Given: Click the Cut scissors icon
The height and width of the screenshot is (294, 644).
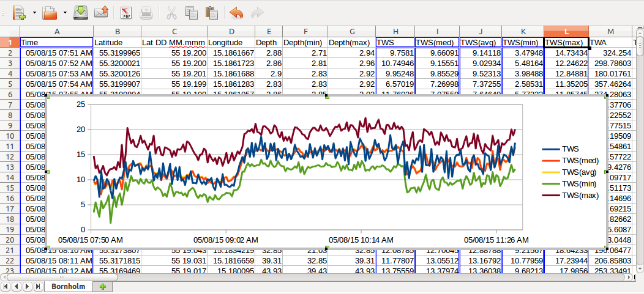Looking at the screenshot, I should (x=172, y=12).
